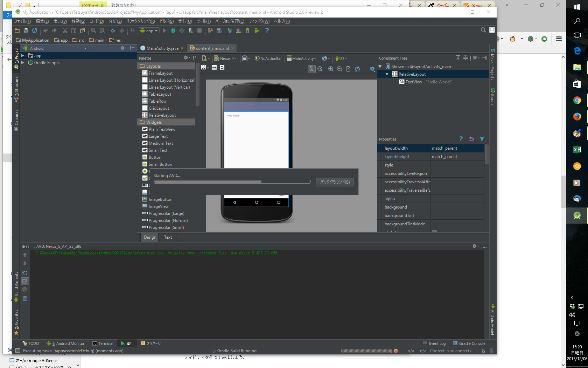Open the ファイル(F) menu
Viewport: 588px width, 368px height.
point(22,21)
